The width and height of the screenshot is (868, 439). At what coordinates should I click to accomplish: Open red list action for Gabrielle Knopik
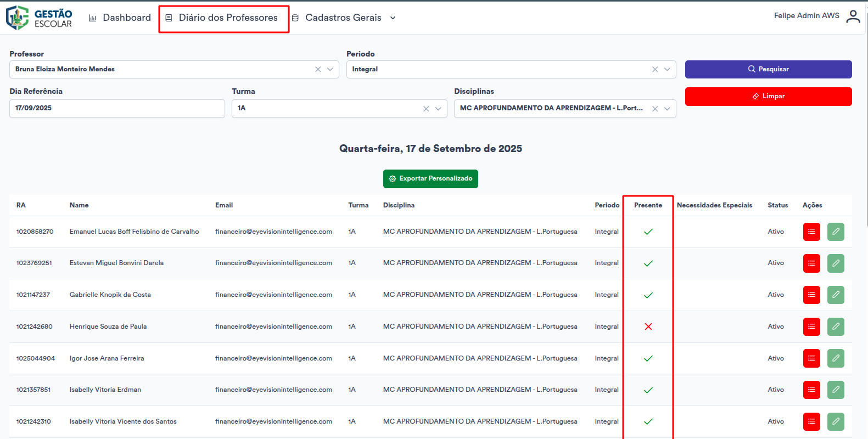pyautogui.click(x=811, y=295)
